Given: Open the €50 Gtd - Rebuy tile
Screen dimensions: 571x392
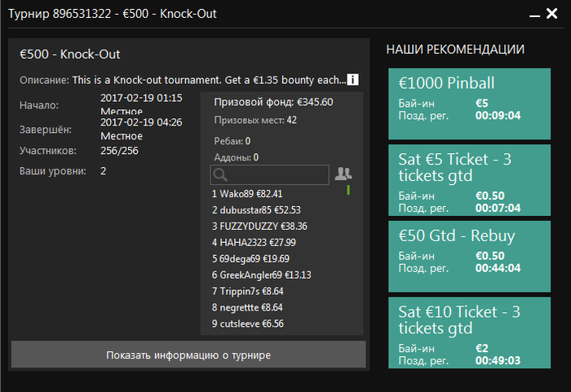Looking at the screenshot, I should point(469,257).
